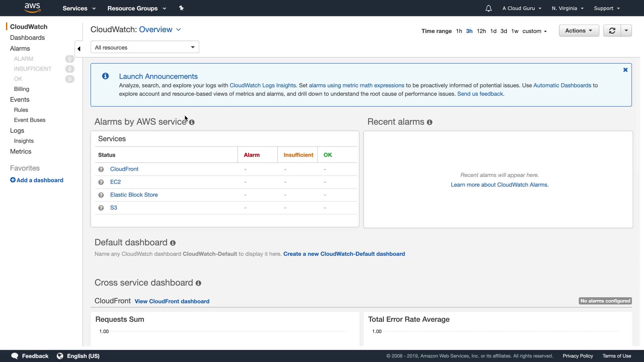Click the Add a dashboard link

37,180
